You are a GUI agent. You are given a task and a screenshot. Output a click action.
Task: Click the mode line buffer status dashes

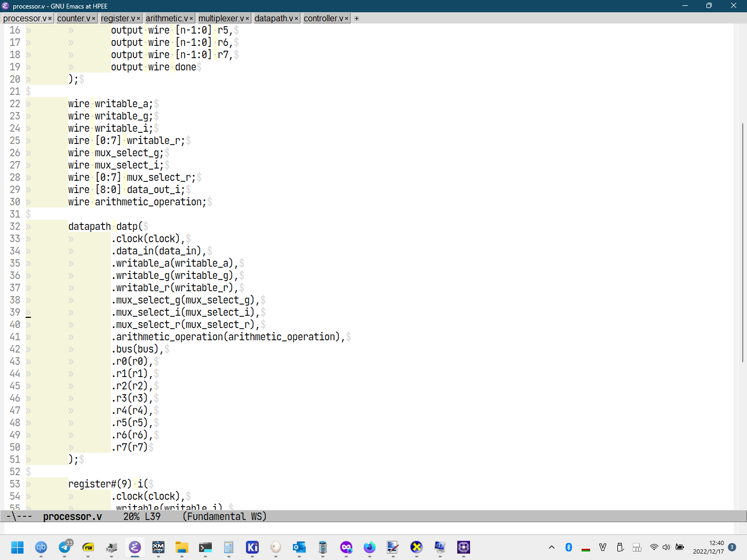point(19,516)
